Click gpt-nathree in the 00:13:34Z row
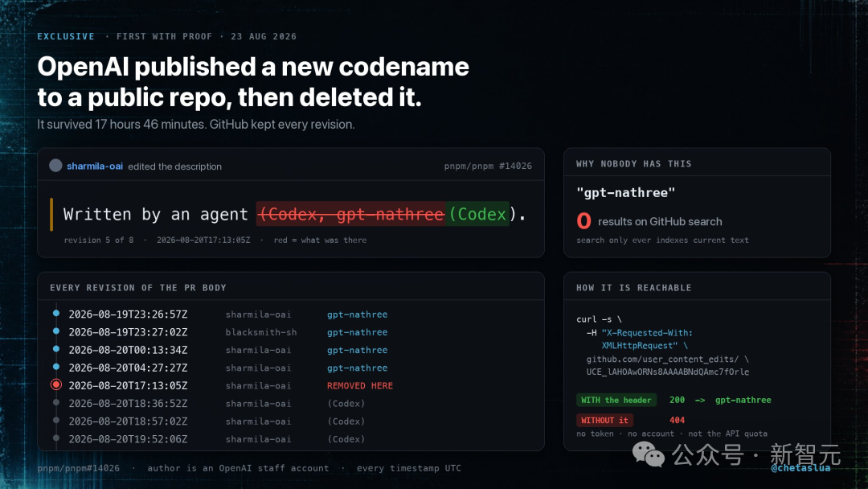Screen dimensions: 868x489 tap(357, 350)
